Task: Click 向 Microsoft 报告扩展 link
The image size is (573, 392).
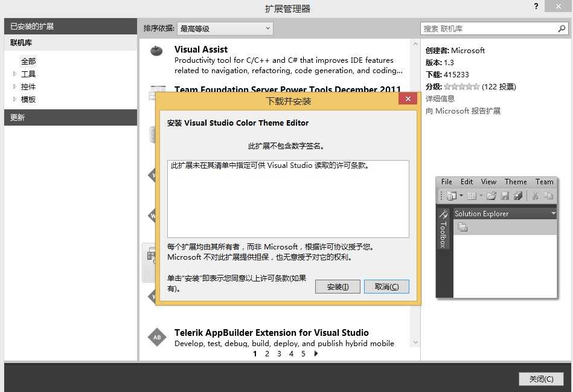Action: pos(463,111)
